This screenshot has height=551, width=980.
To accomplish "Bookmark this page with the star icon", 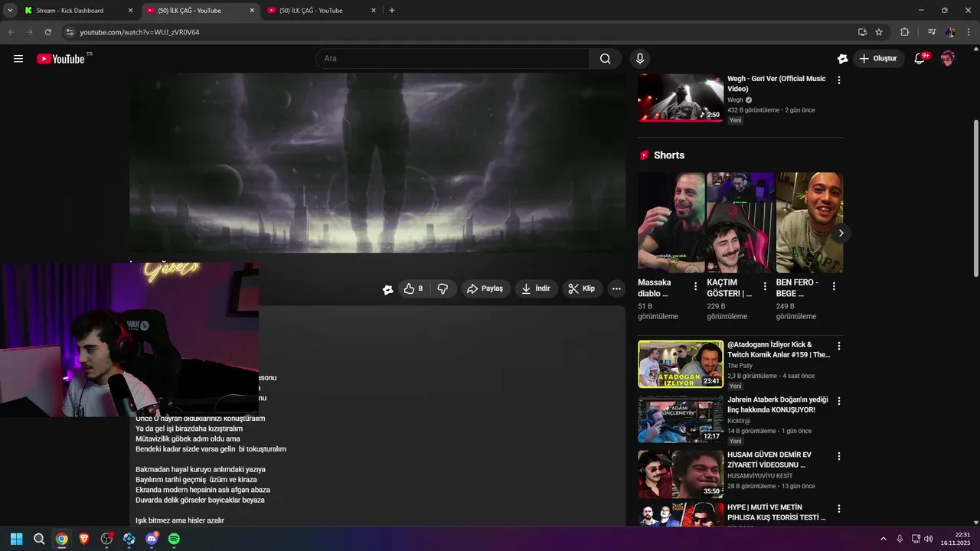I will [x=879, y=32].
